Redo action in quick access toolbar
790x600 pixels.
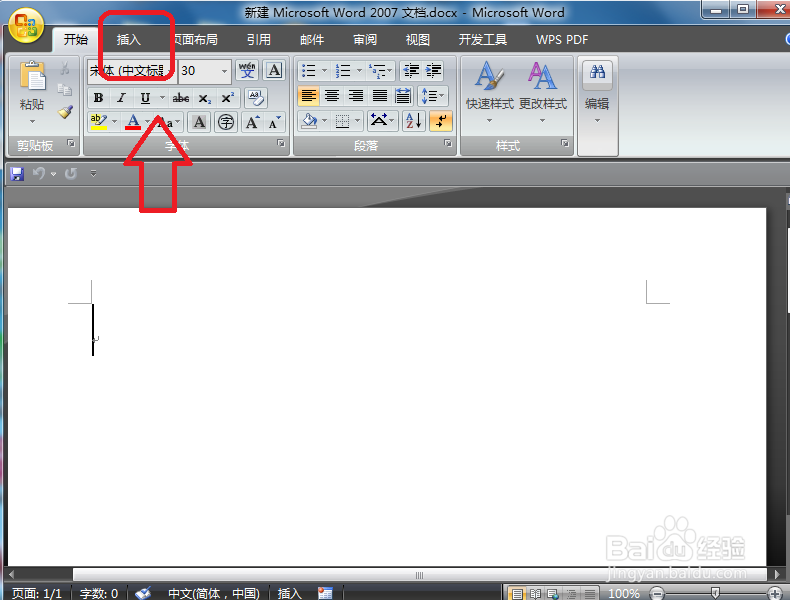pyautogui.click(x=71, y=174)
